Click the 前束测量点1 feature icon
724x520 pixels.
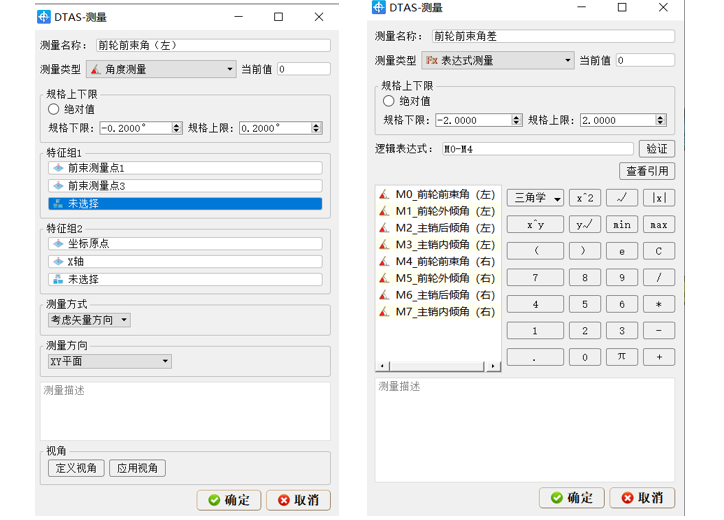(57, 168)
